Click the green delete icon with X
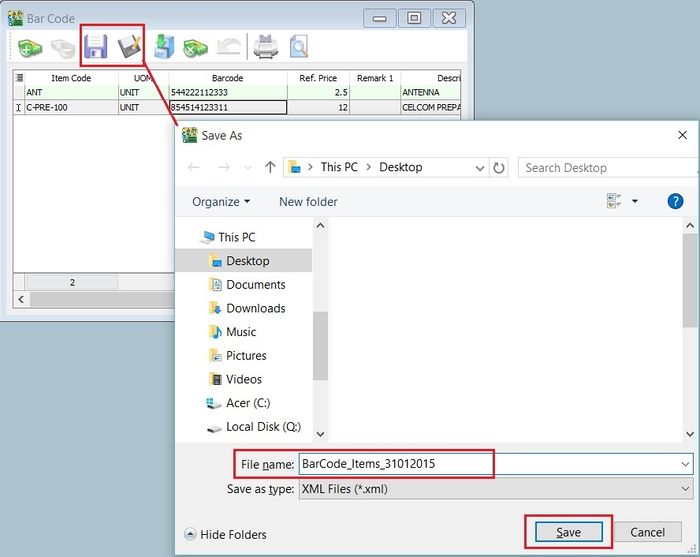700x557 pixels. click(196, 47)
